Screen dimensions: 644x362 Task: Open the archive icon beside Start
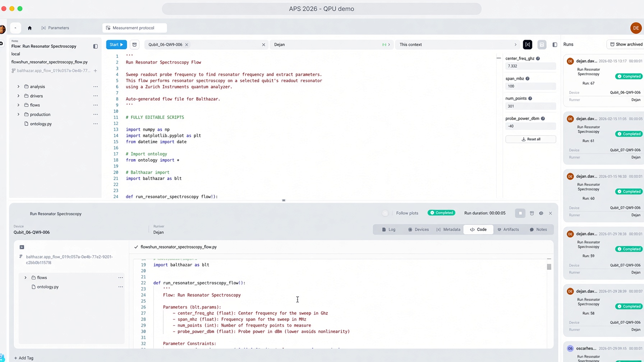pos(134,45)
